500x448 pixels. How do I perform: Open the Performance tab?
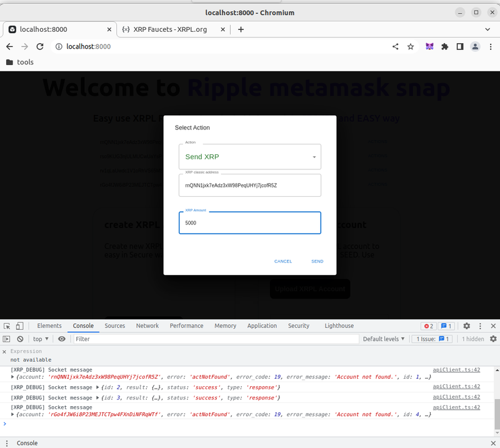click(x=186, y=326)
